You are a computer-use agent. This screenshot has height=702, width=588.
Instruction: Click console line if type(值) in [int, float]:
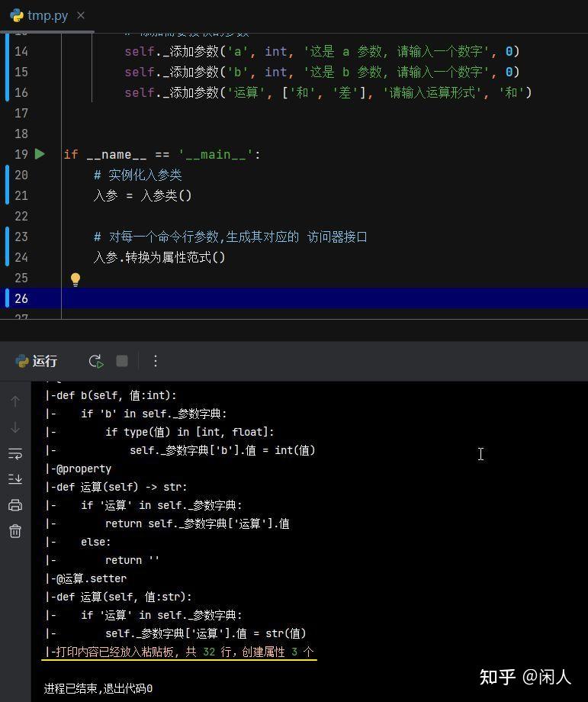[x=189, y=432]
